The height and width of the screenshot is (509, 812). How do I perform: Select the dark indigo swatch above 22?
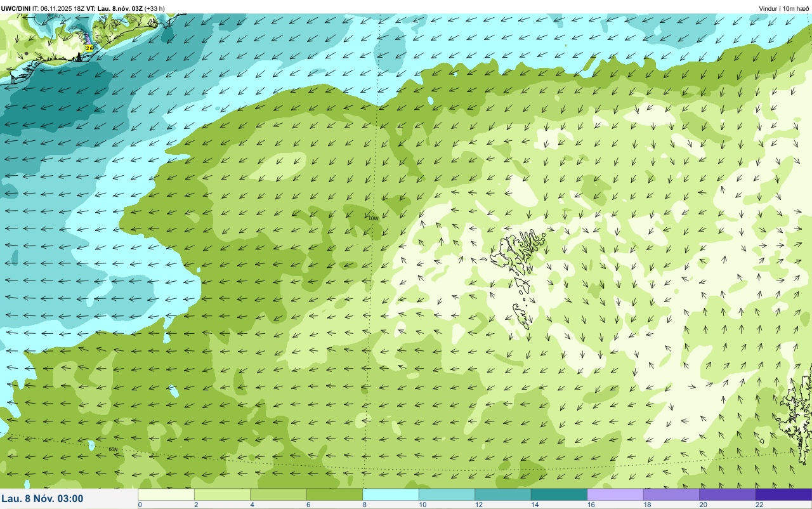click(783, 494)
